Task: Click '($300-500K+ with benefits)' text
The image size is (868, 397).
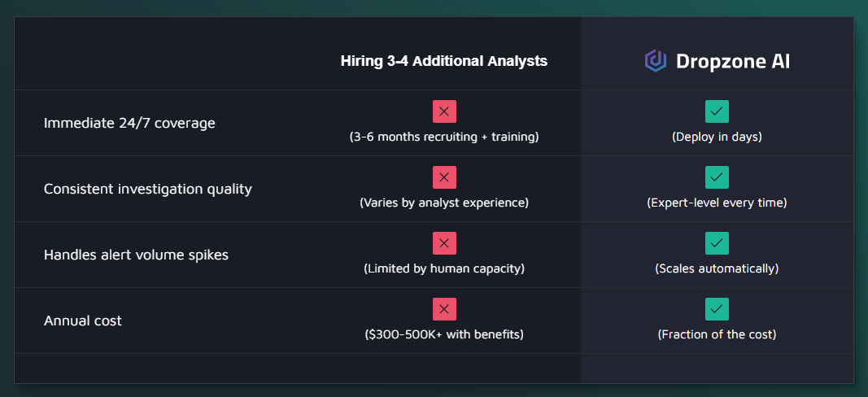Action: (444, 334)
